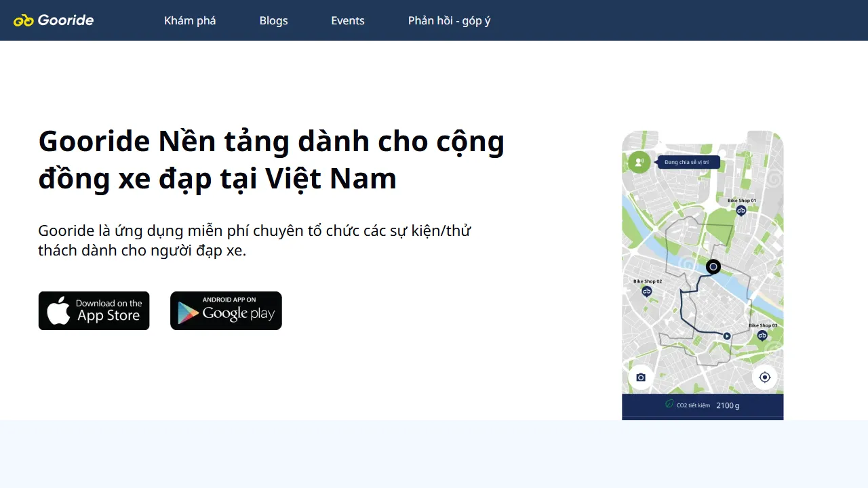The image size is (868, 488).
Task: Open the Bike Shop 01 map marker
Action: (741, 210)
